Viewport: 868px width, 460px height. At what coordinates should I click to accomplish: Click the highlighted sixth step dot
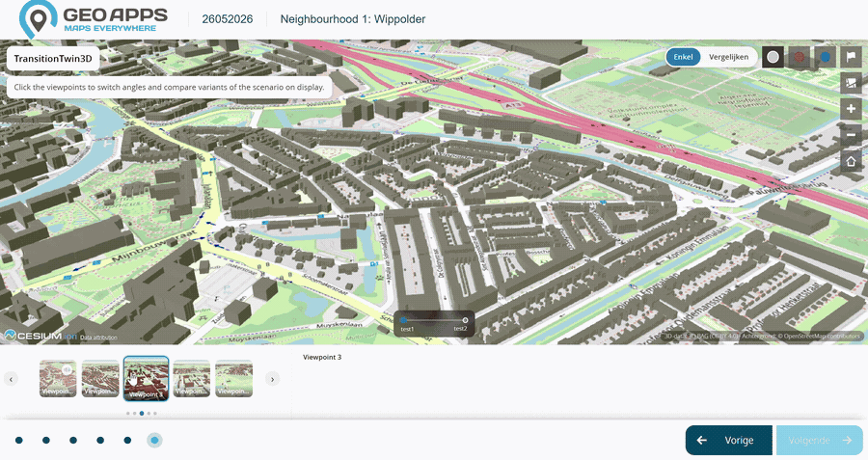[x=154, y=440]
